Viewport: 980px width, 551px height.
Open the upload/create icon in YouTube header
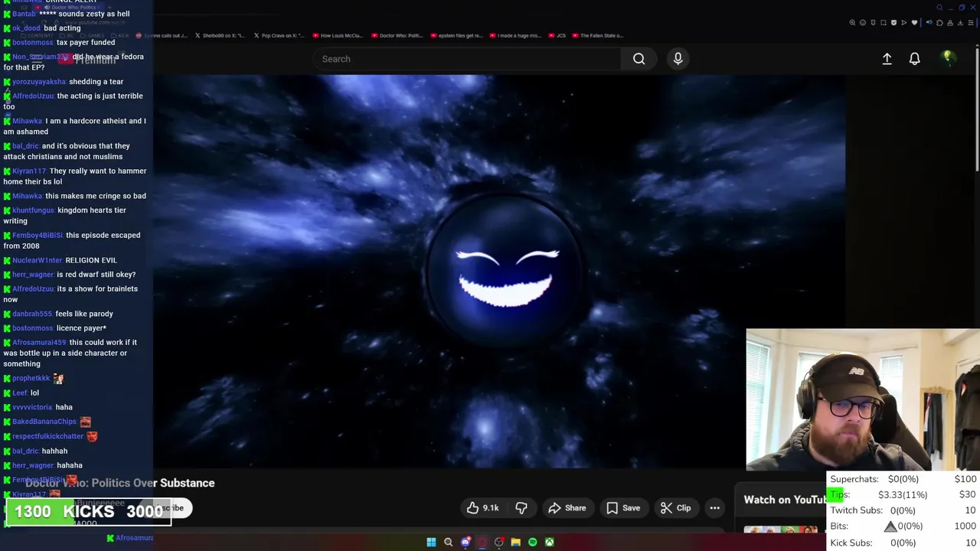coord(887,59)
